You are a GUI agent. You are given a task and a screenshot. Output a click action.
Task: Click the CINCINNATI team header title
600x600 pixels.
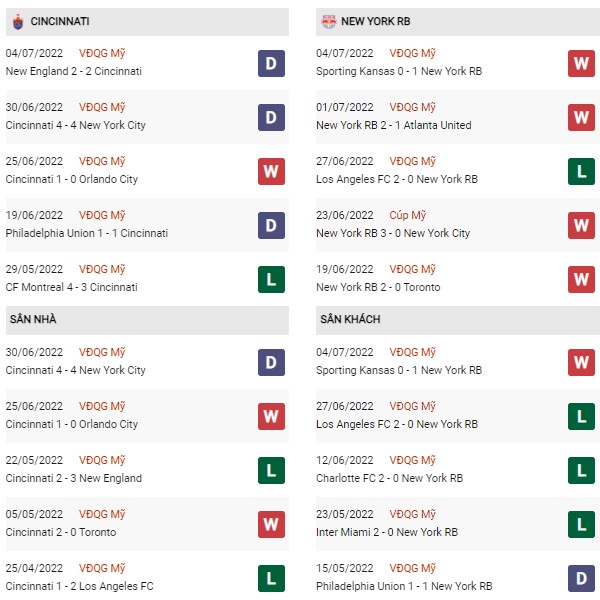60,21
